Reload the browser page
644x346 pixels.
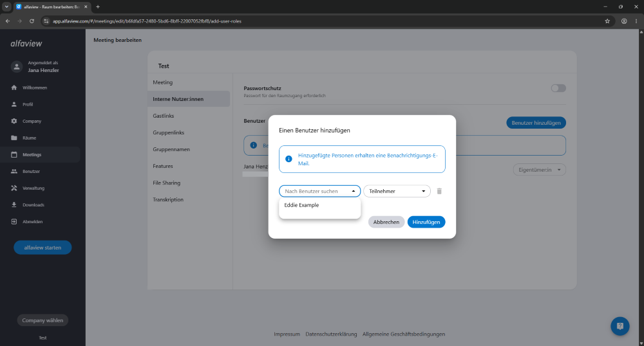[x=32, y=21]
